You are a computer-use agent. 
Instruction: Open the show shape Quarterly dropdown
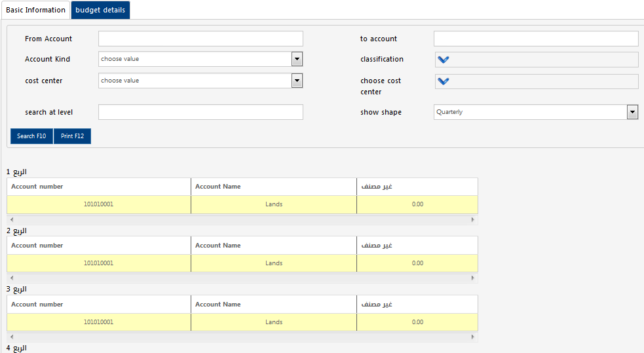(x=632, y=112)
